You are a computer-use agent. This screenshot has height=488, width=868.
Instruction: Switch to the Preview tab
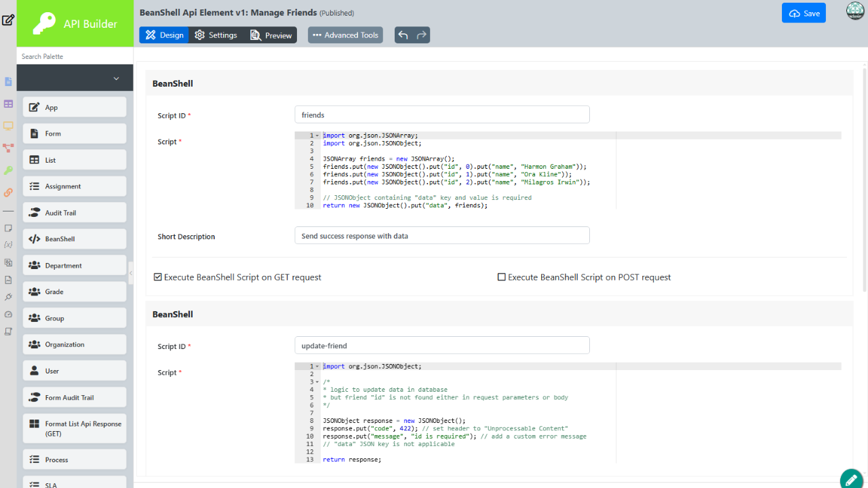(x=271, y=35)
